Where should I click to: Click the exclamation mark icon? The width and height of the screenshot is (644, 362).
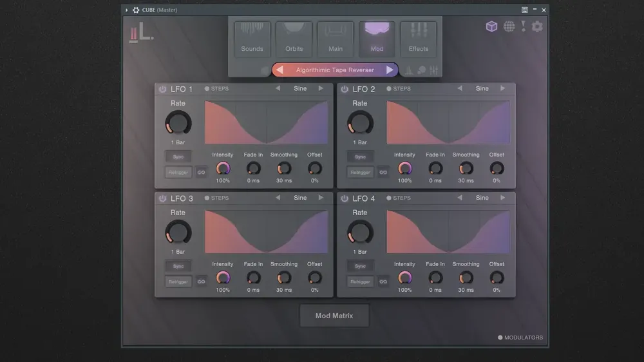[523, 26]
